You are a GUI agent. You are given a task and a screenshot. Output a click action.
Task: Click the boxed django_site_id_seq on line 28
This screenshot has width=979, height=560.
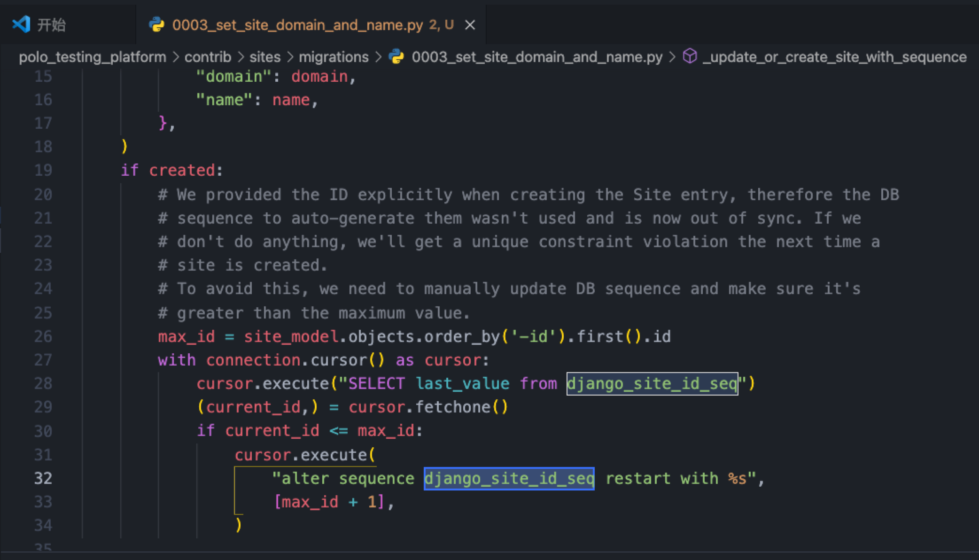[652, 384]
